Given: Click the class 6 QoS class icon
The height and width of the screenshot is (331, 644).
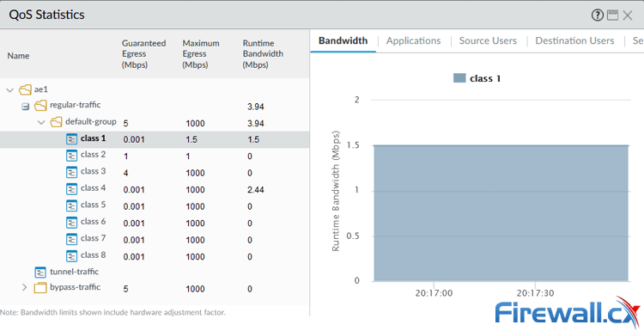Looking at the screenshot, I should [71, 223].
